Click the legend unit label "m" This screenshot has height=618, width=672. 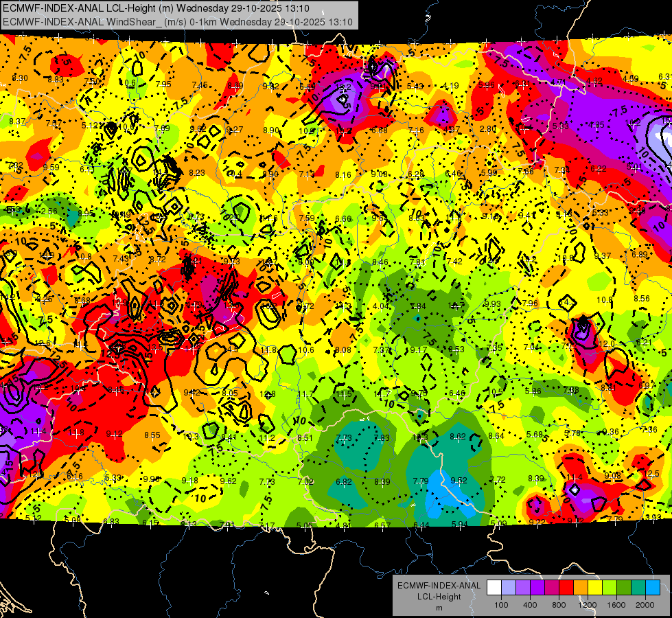(x=439, y=608)
